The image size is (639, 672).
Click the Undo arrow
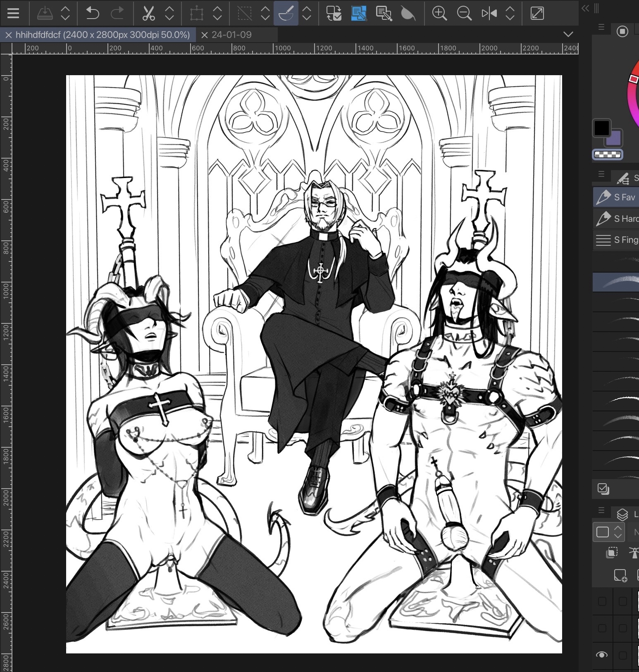(x=92, y=13)
